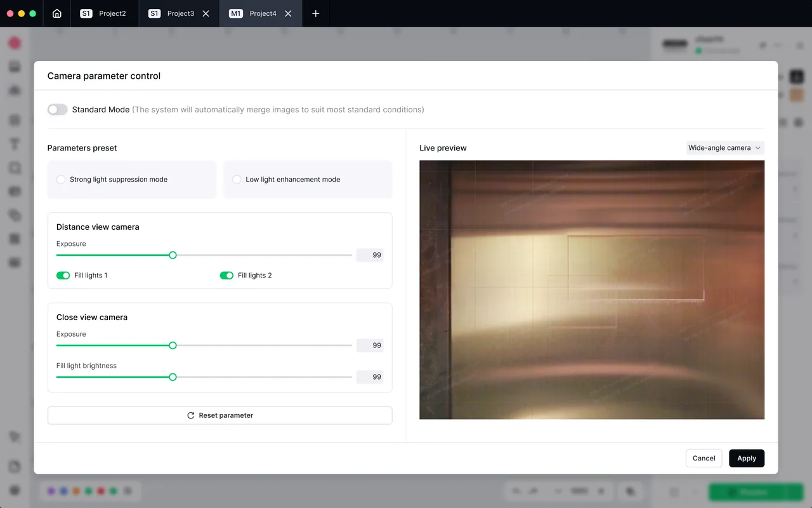Click the Fill light brightness slider

(x=204, y=377)
